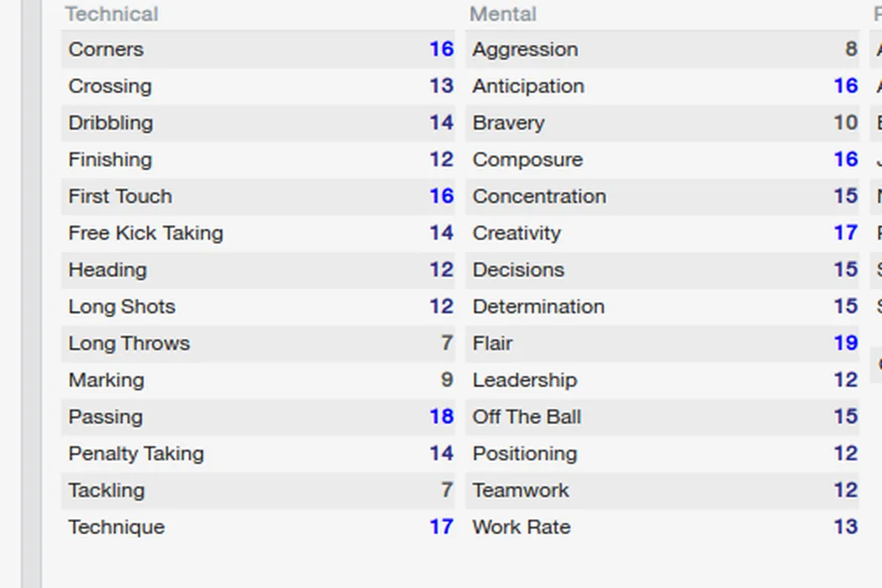Viewport: 882px width, 588px height.
Task: Click the Mental section header
Action: tap(503, 14)
